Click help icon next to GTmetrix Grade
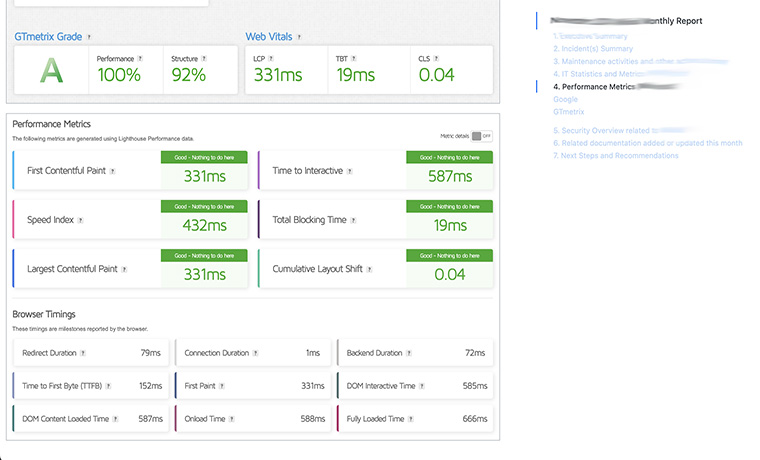760x460 pixels. tap(90, 37)
